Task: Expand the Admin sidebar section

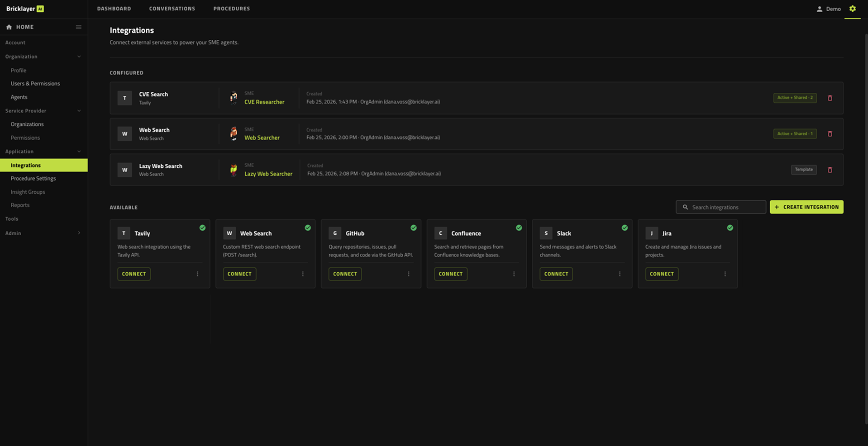Action: click(x=79, y=233)
